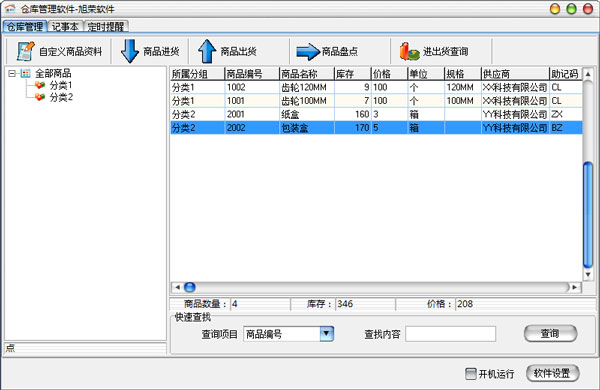600x390 pixels.
Task: Click the 商品数量 value 4
Action: [235, 304]
